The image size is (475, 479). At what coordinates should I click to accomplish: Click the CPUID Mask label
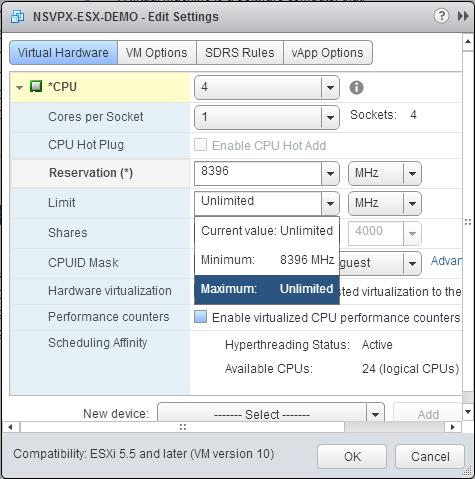coord(83,263)
